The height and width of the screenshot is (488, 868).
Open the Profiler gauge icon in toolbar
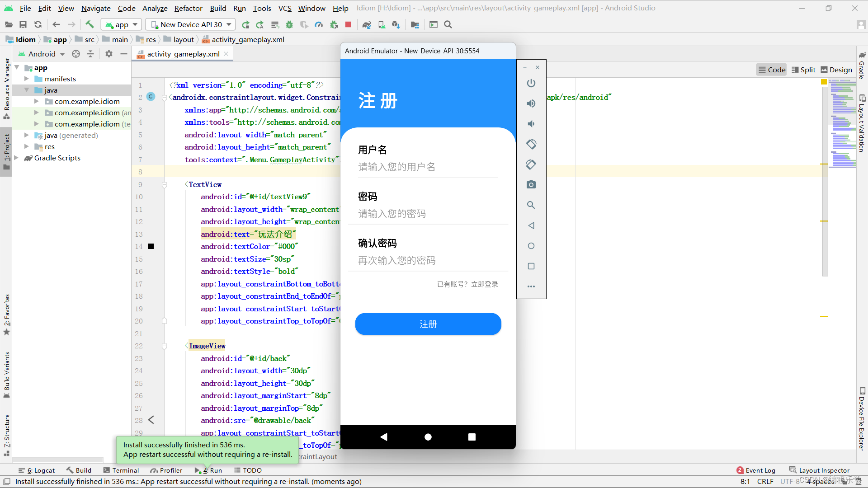point(319,25)
